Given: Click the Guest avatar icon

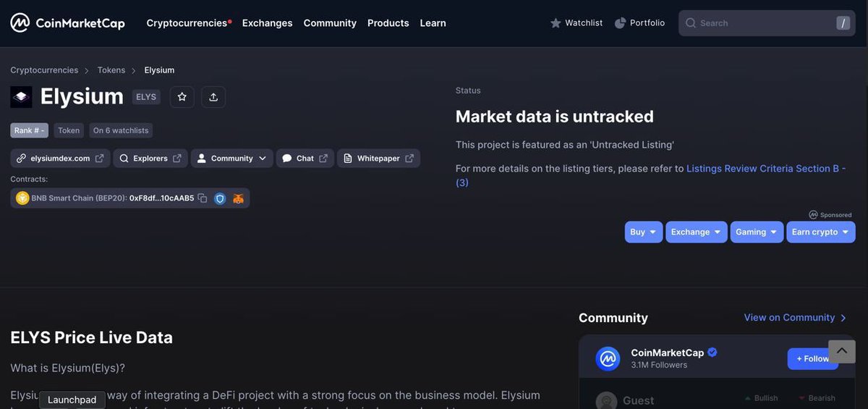Looking at the screenshot, I should pos(606,401).
